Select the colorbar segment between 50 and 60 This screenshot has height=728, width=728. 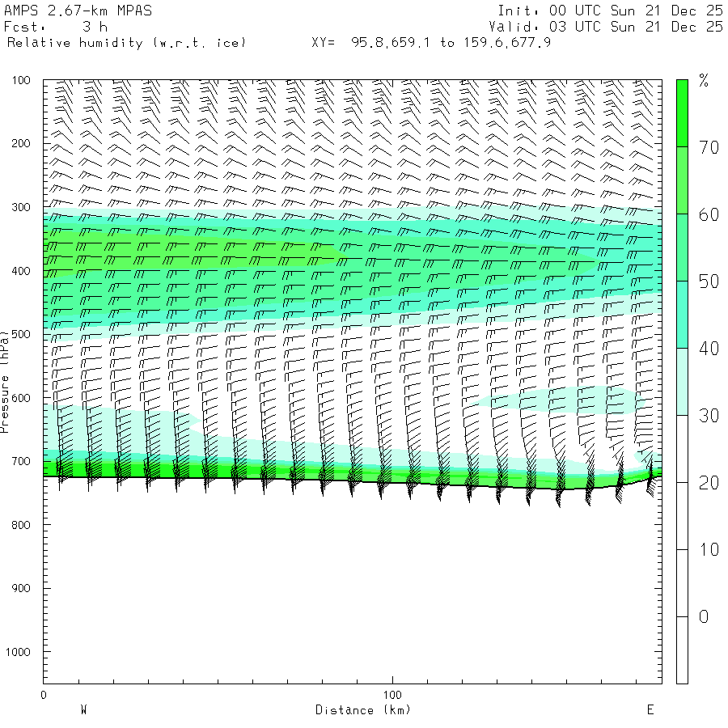point(682,247)
